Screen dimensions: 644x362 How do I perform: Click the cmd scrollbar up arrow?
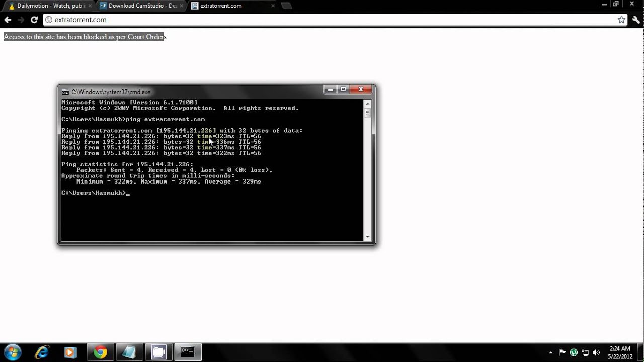coord(367,103)
